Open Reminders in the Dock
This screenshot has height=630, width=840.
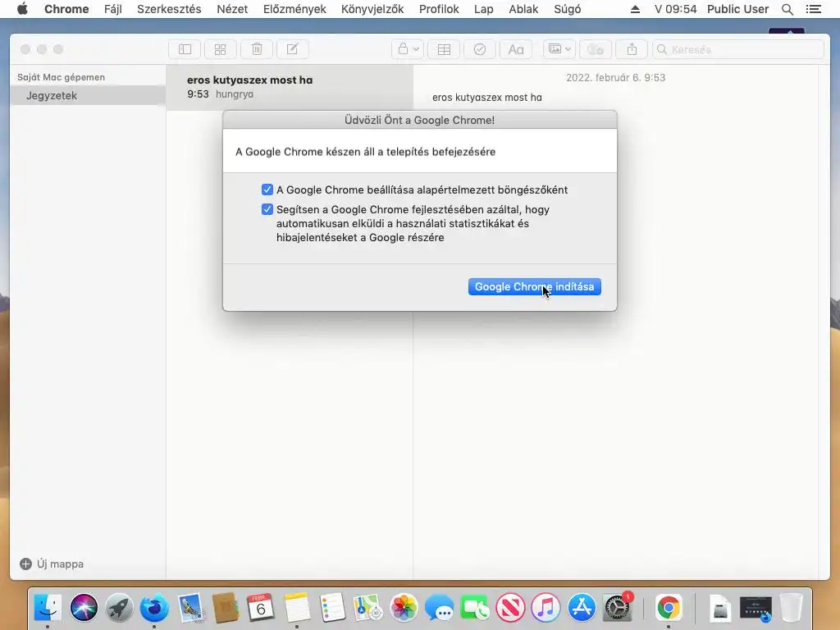[x=332, y=608]
